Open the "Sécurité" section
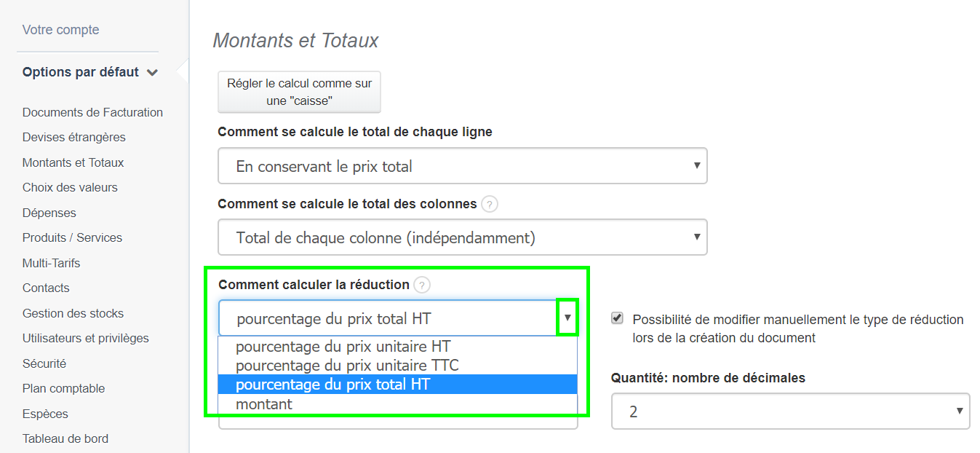The image size is (980, 453). click(44, 363)
